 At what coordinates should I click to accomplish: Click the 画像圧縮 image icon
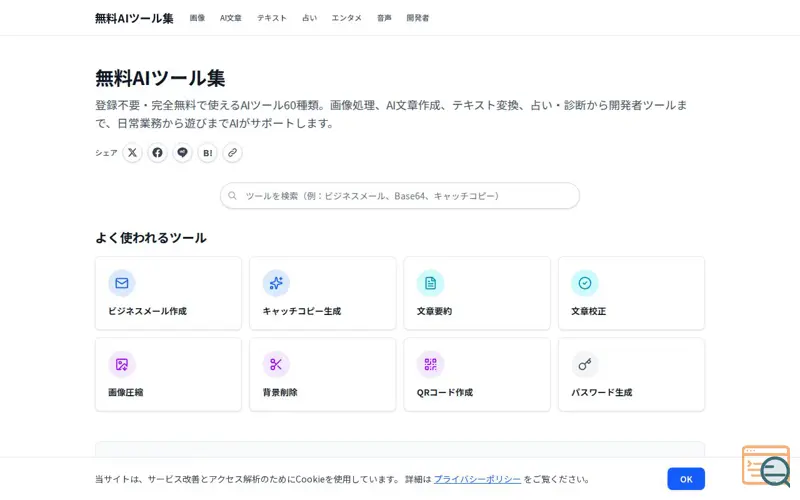click(x=121, y=364)
